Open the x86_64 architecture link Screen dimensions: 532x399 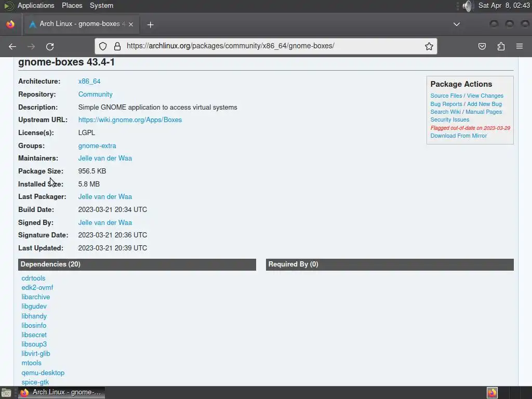89,82
